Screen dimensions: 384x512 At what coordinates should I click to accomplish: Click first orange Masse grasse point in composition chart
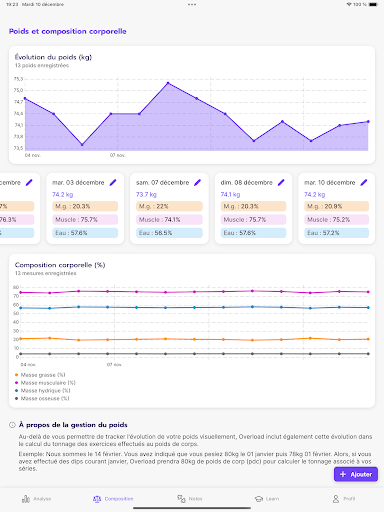(21, 339)
